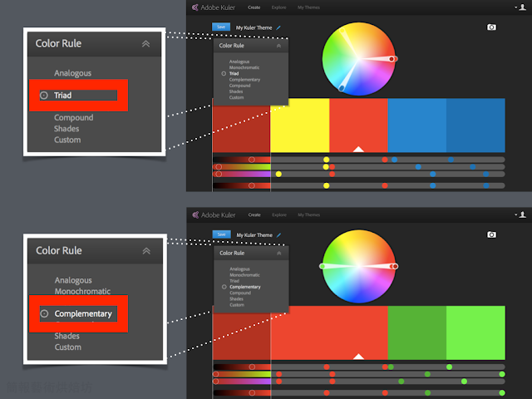Choose Monochromatic rule in top window panel
Image resolution: width=532 pixels, height=399 pixels.
coord(244,67)
